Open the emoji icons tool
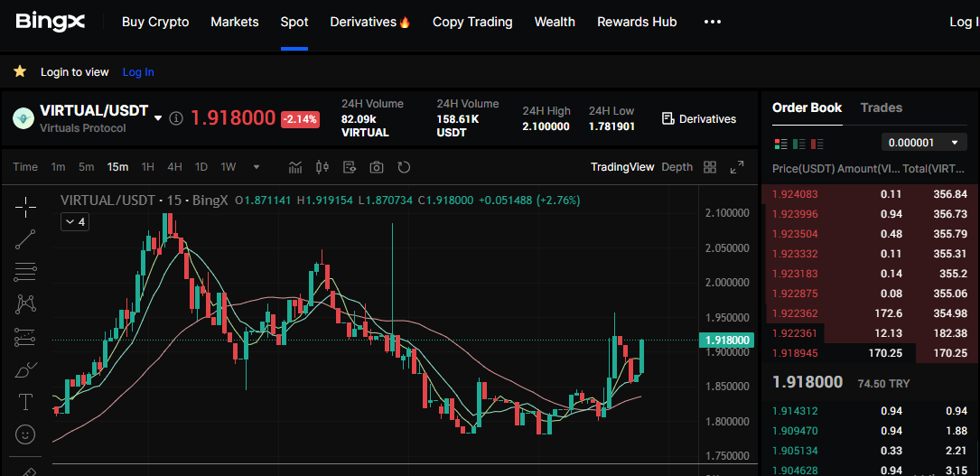This screenshot has width=980, height=476. [x=25, y=434]
